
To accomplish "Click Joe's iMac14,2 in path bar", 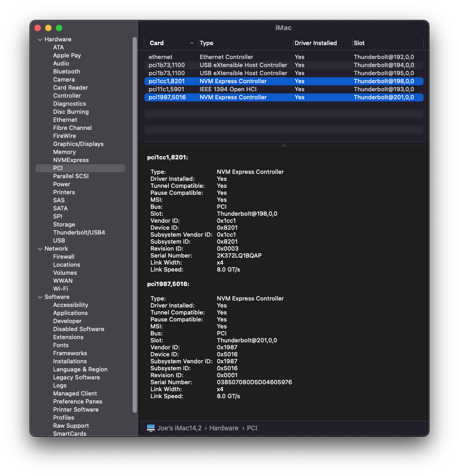I will [x=179, y=428].
